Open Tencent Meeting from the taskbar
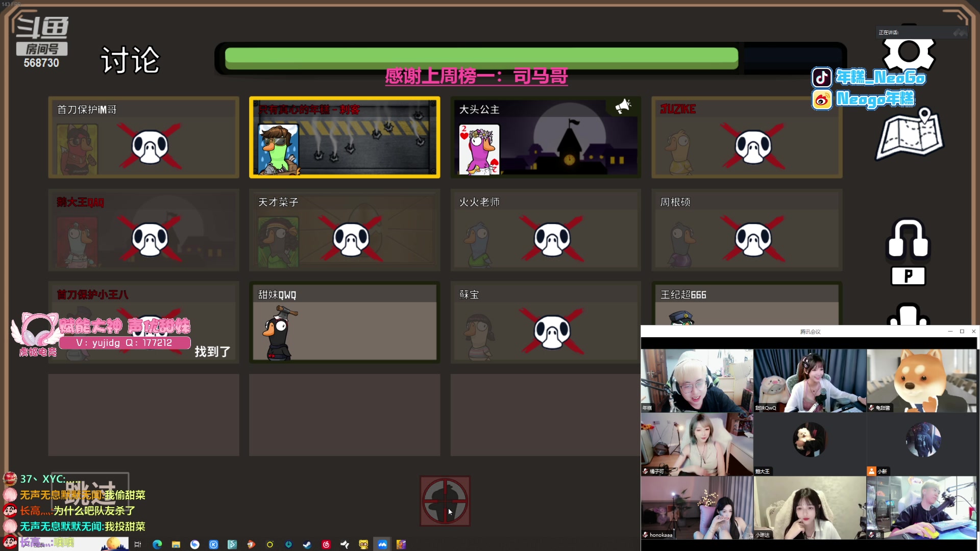 382,544
